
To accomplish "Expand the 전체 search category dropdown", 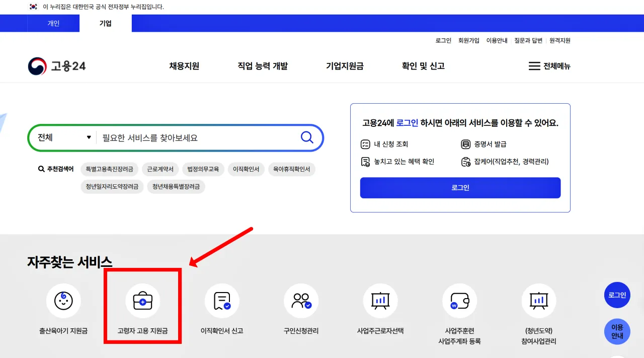I will click(62, 137).
